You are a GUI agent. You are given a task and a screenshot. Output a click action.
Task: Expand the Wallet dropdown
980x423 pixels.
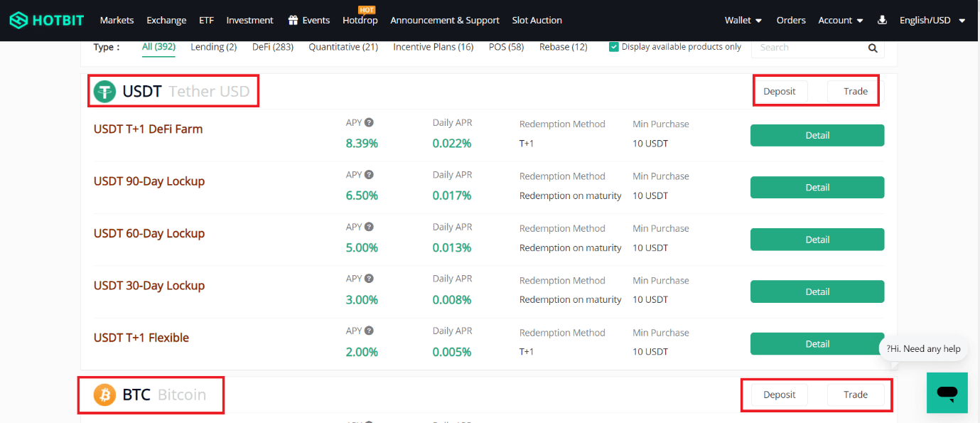[743, 20]
